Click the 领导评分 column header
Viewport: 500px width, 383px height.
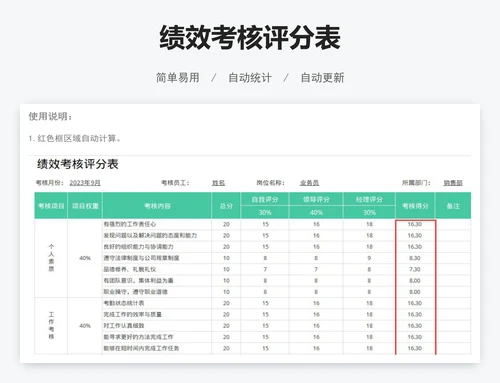[316, 199]
